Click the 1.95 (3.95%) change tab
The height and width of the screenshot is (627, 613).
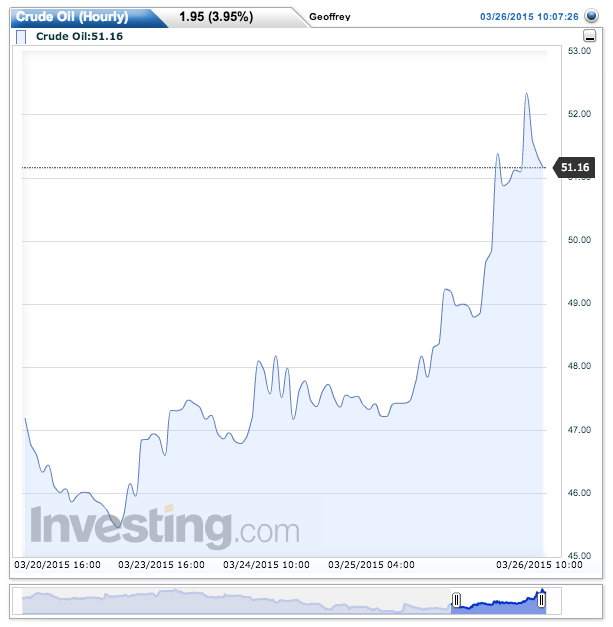[215, 17]
